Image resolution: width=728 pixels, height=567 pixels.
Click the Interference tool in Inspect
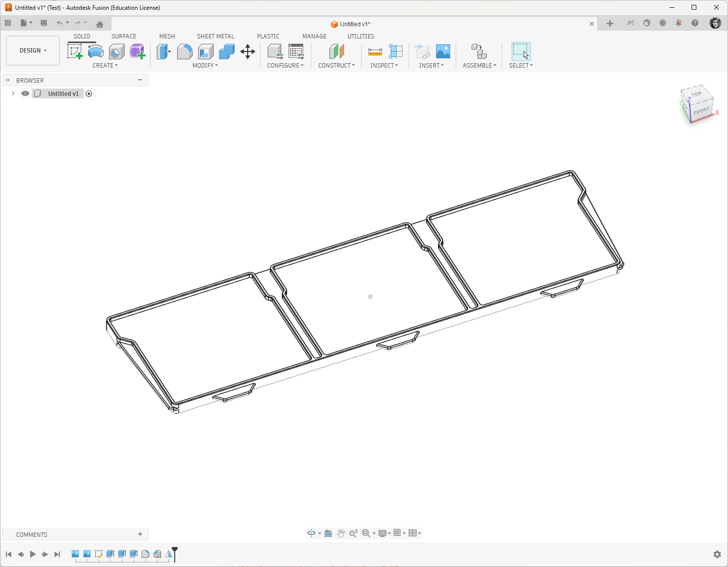(396, 52)
